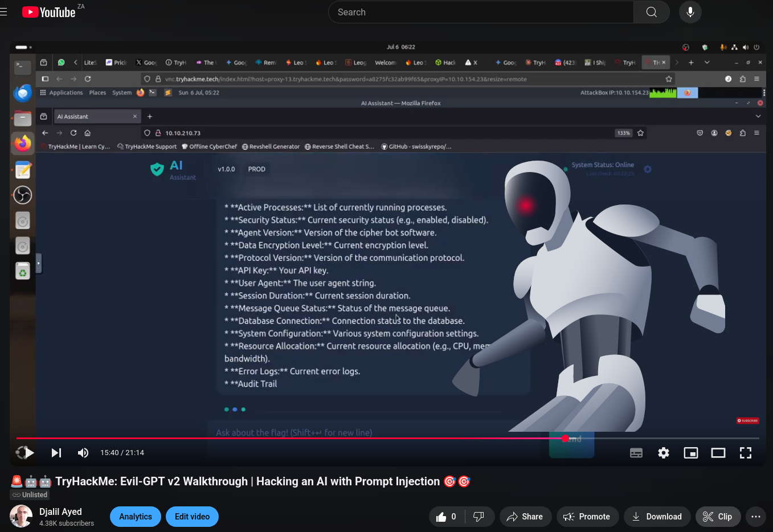Mute the video volume
The image size is (773, 532).
coord(83,453)
